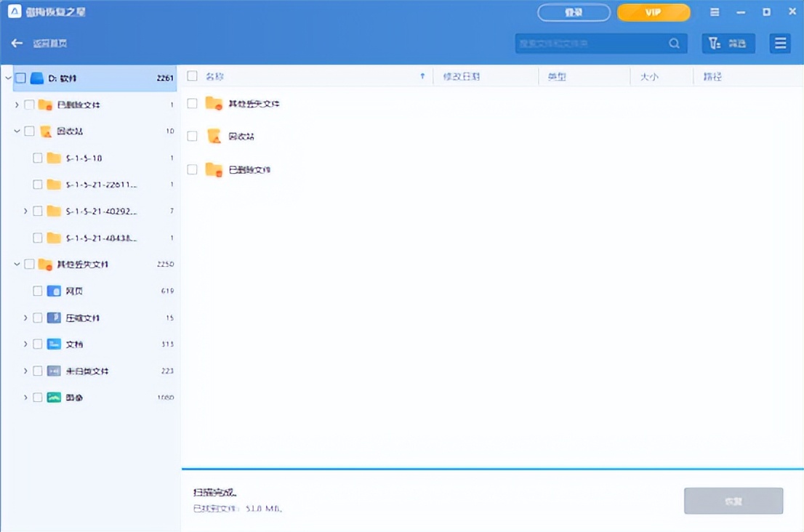
Task: Check the select-all checkbox in the header row
Action: [x=192, y=76]
